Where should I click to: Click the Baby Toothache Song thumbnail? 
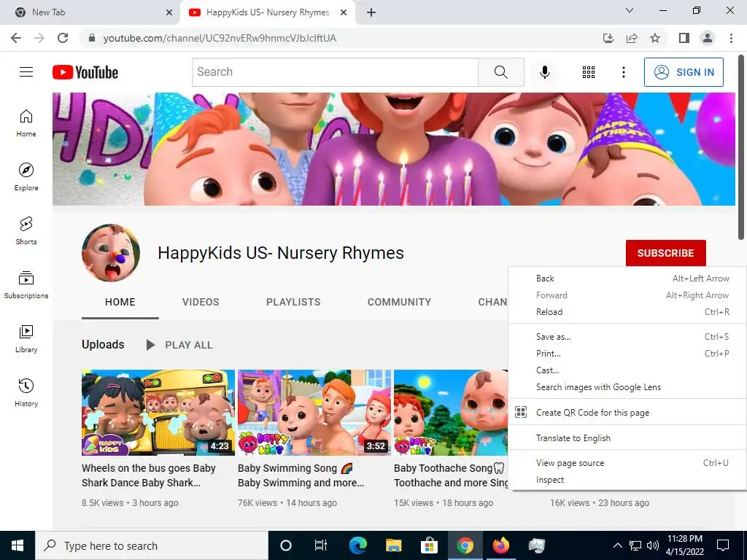[451, 413]
